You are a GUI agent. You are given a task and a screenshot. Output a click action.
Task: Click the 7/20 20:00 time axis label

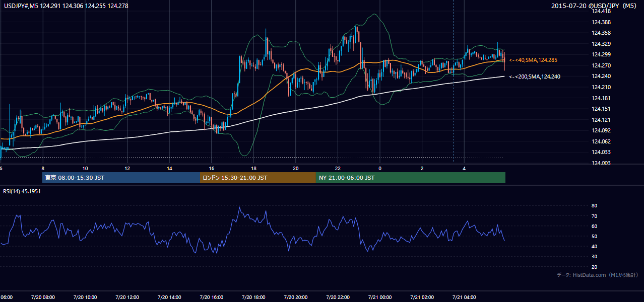coord(295,297)
